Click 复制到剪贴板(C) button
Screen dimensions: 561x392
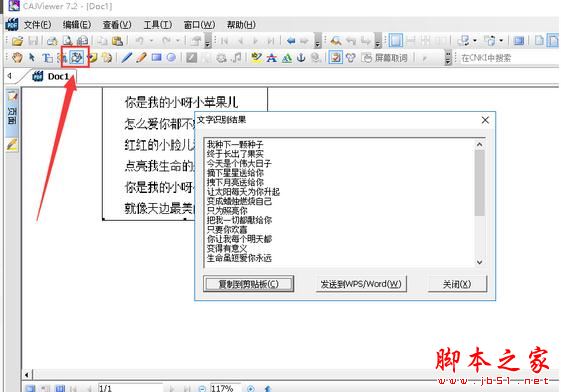point(249,284)
